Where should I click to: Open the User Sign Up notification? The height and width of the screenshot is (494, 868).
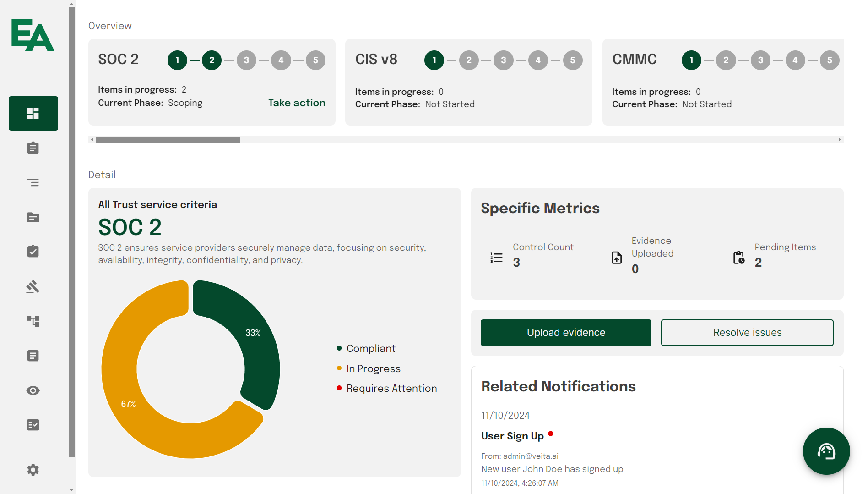pyautogui.click(x=512, y=436)
